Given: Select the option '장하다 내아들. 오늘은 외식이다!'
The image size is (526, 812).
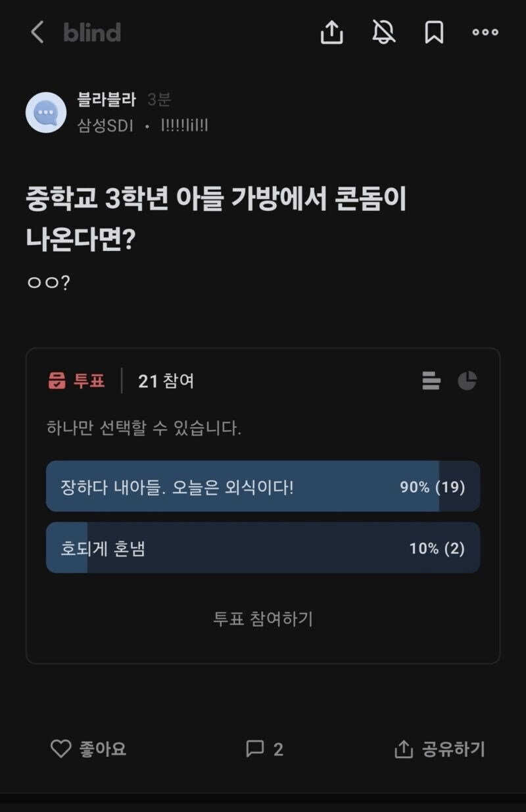Looking at the screenshot, I should (262, 487).
